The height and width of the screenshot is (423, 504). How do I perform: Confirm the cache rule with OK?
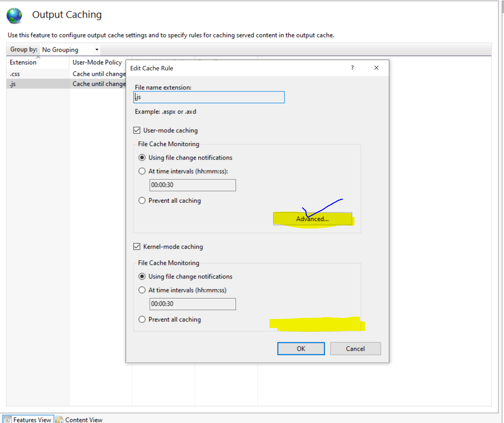[301, 349]
